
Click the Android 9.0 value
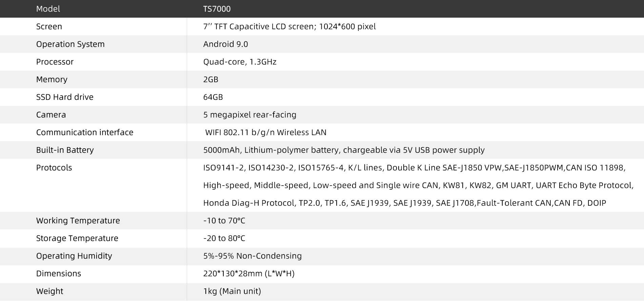(x=226, y=44)
